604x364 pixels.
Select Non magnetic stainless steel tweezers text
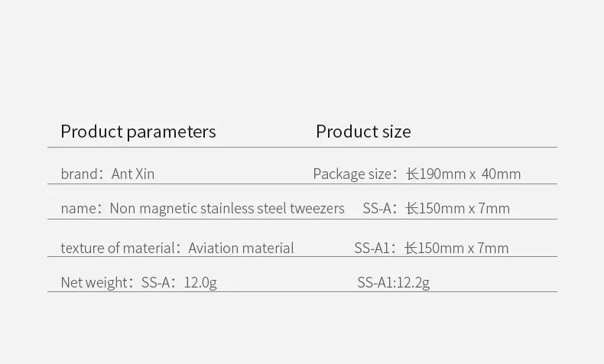pyautogui.click(x=227, y=209)
